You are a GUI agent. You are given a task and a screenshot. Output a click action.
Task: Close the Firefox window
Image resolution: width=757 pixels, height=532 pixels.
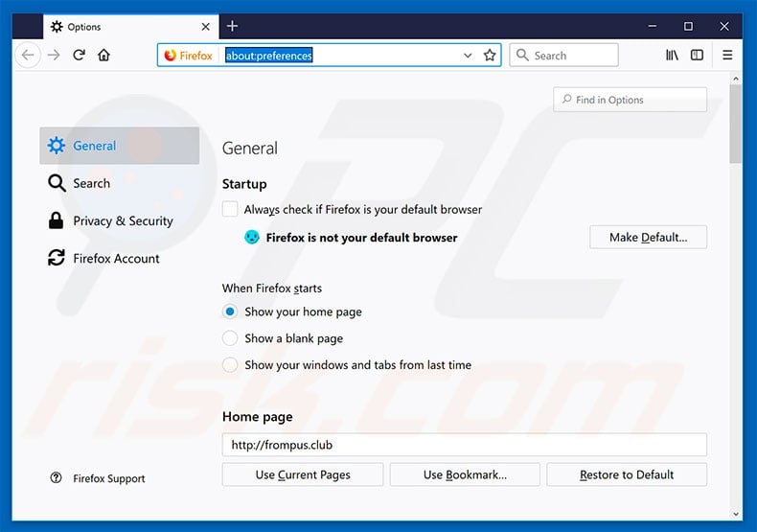point(724,26)
